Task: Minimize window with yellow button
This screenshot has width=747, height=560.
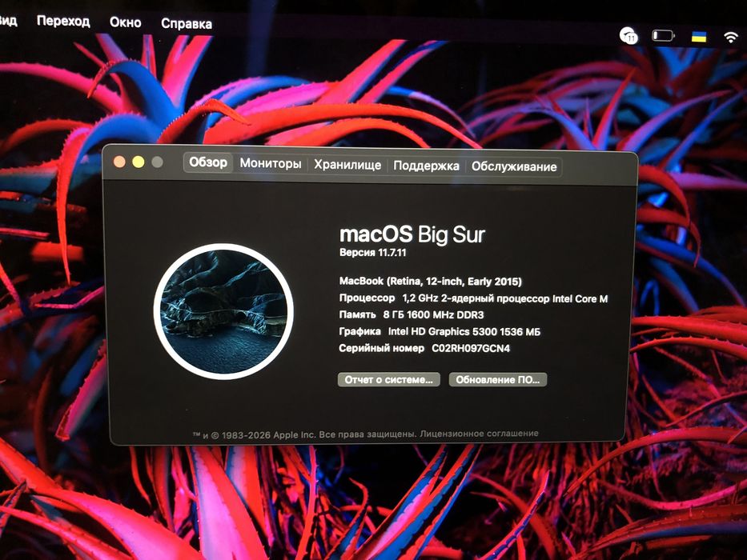Action: pyautogui.click(x=139, y=162)
